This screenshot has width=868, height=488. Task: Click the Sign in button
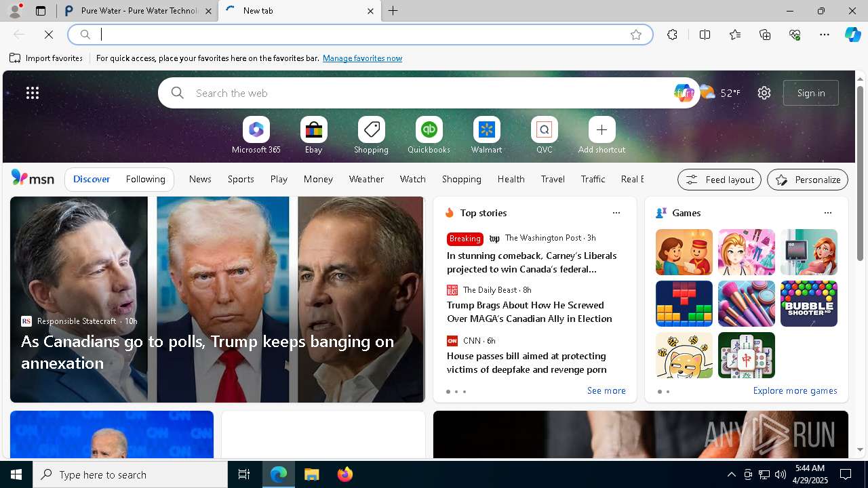pyautogui.click(x=811, y=93)
